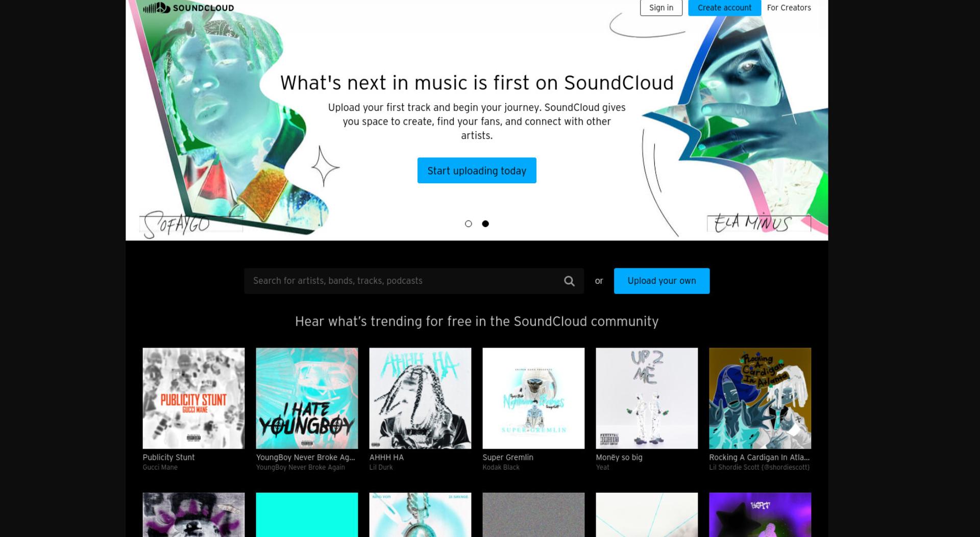Viewport: 980px width, 537px height.
Task: Open the Up 2 Me cover artwork
Action: (647, 398)
